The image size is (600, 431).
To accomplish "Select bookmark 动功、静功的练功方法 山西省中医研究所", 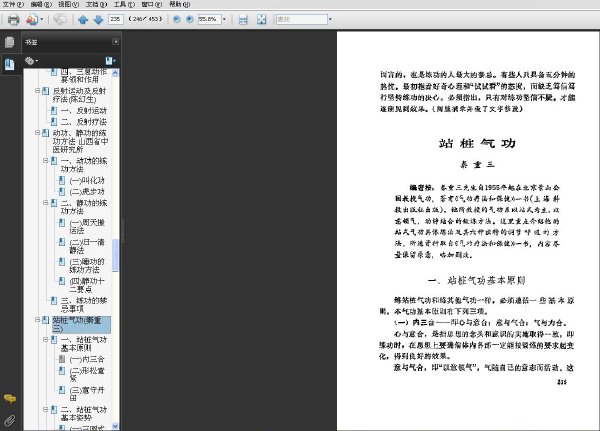I will tap(80, 141).
